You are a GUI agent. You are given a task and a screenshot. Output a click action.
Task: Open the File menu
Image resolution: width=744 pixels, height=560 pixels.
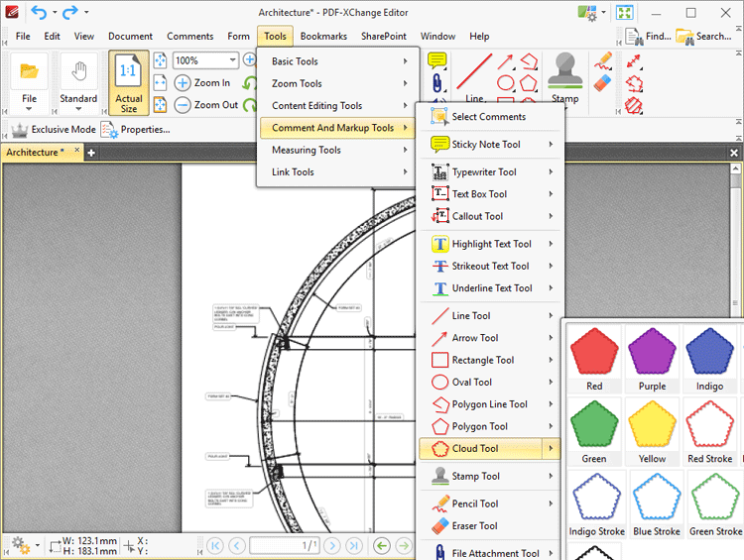point(22,37)
